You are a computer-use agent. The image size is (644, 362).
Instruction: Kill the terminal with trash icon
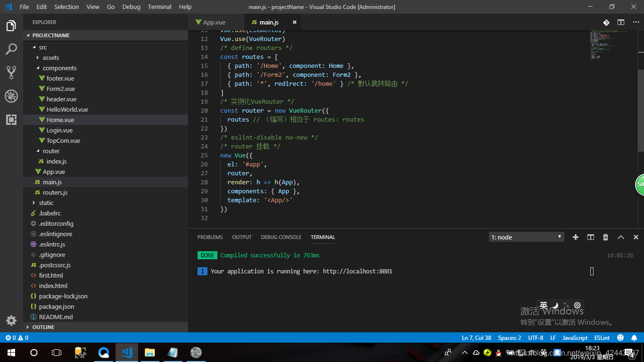[606, 237]
